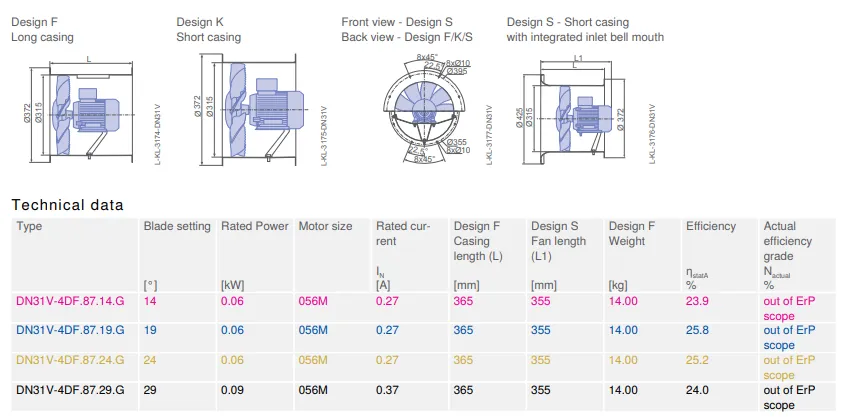Select the DN31V-4DF.87.24.G type entry
842x417 pixels.
point(70,360)
